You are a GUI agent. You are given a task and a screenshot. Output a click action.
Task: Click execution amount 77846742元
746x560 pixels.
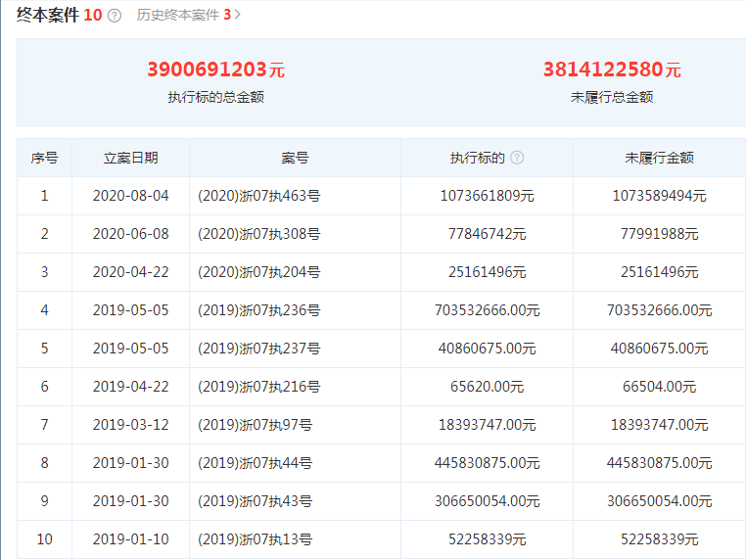point(488,234)
